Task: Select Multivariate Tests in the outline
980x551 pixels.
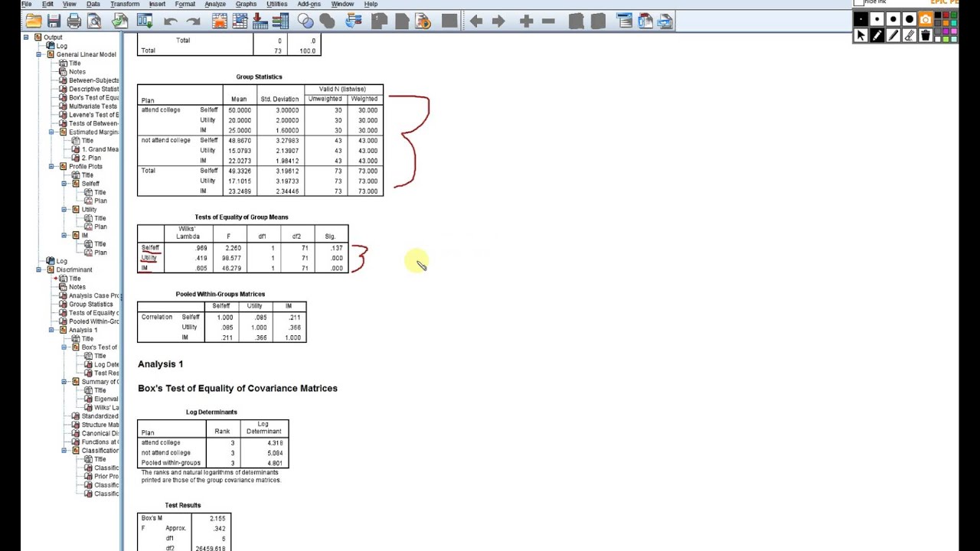Action: pos(92,106)
